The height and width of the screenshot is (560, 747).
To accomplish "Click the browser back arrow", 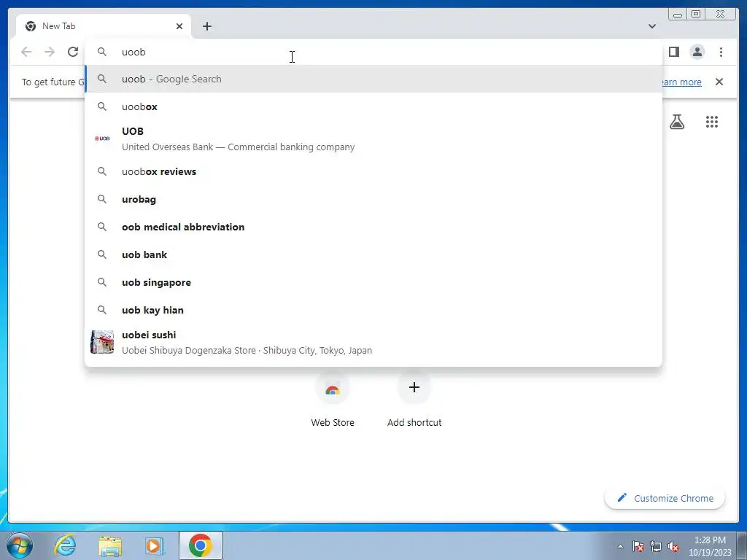I will point(26,52).
